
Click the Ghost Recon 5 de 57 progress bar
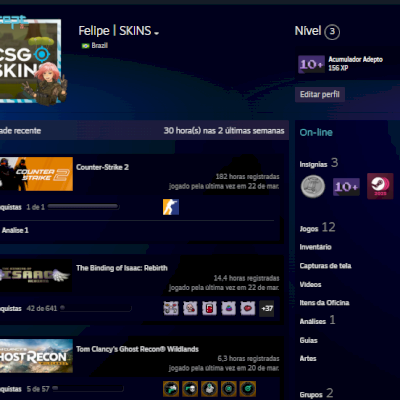pyautogui.click(x=88, y=389)
